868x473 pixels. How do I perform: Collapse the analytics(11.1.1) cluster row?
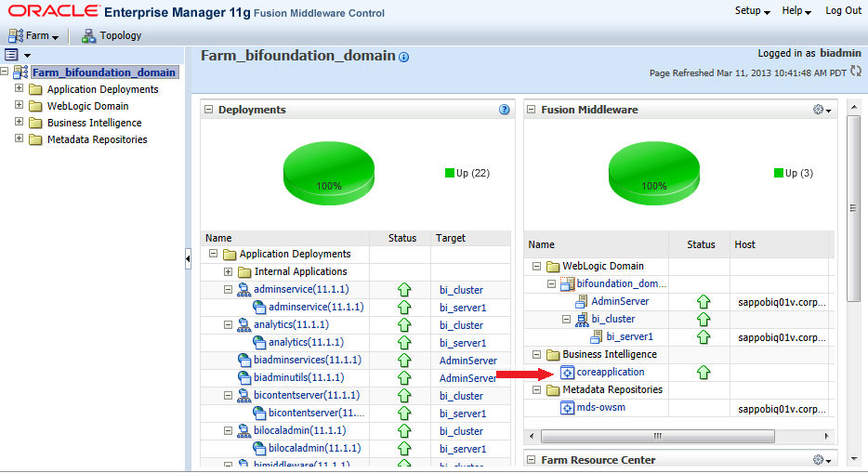(228, 324)
